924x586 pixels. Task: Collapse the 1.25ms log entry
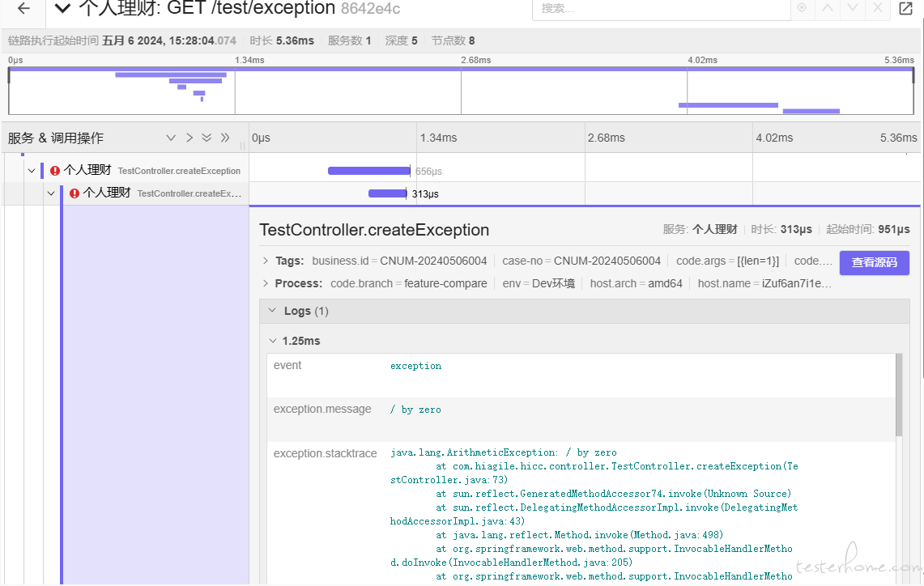tap(273, 341)
